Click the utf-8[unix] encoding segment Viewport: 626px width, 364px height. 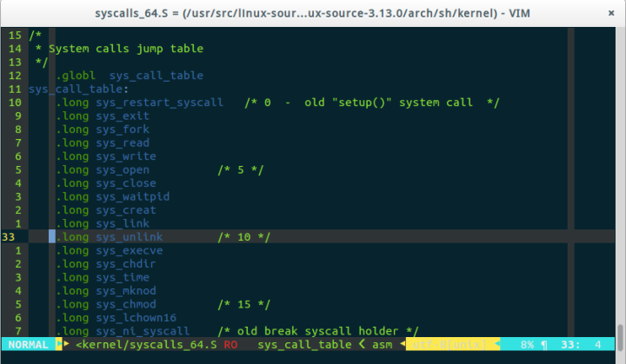pos(450,344)
